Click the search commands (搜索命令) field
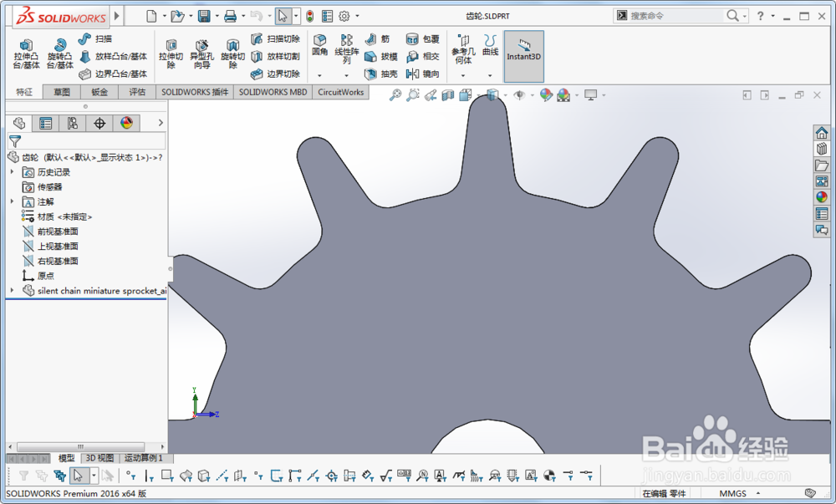This screenshot has height=504, width=836. (x=676, y=16)
